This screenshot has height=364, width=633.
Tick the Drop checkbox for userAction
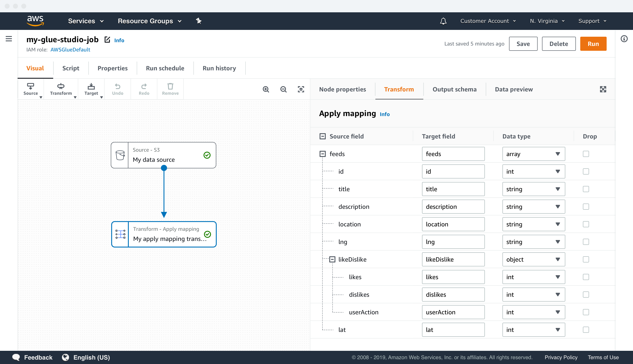coord(586,312)
